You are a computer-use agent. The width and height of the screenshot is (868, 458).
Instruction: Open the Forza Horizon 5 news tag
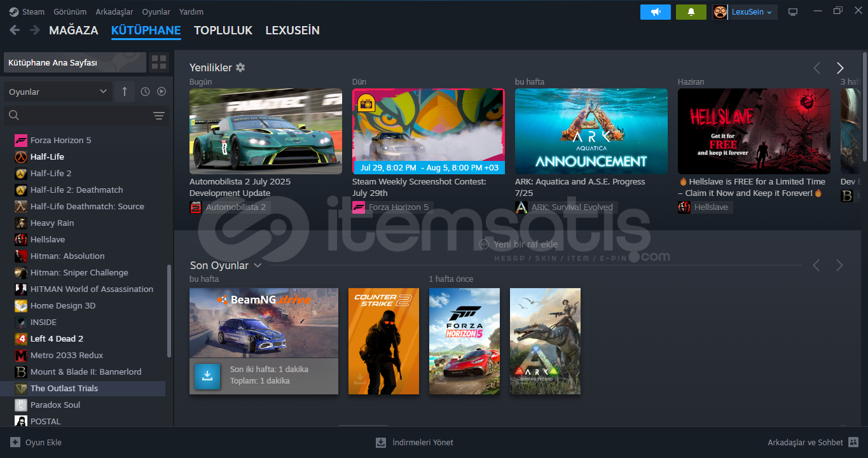(x=392, y=207)
